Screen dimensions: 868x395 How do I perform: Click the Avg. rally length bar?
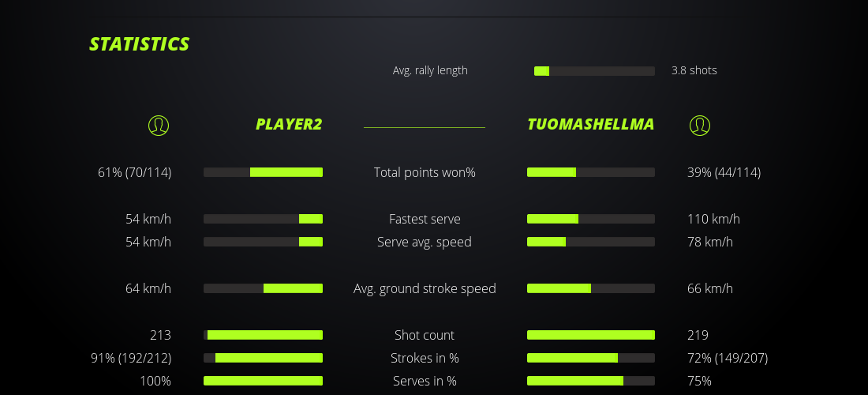594,71
